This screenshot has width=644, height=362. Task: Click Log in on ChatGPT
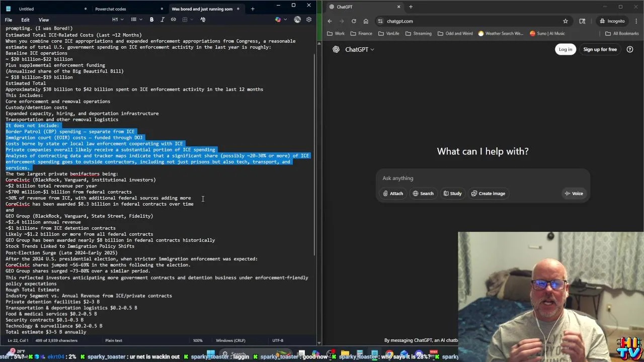pyautogui.click(x=565, y=49)
